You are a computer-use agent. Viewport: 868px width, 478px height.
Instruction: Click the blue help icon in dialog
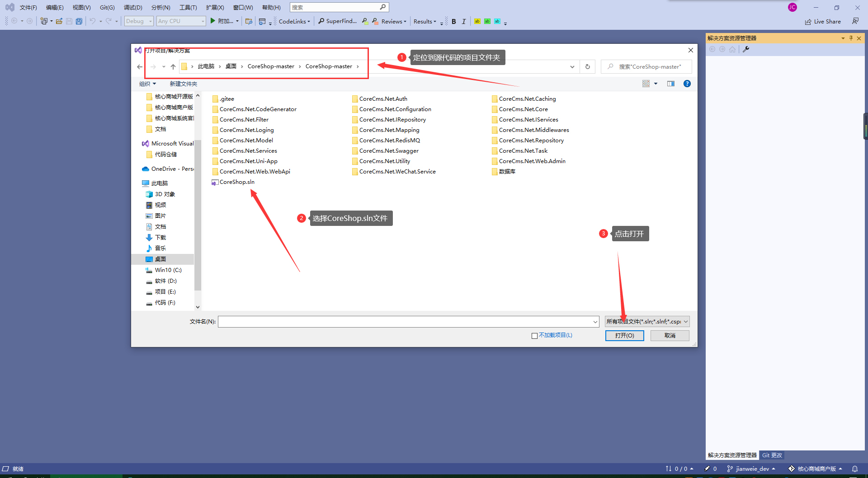(687, 84)
